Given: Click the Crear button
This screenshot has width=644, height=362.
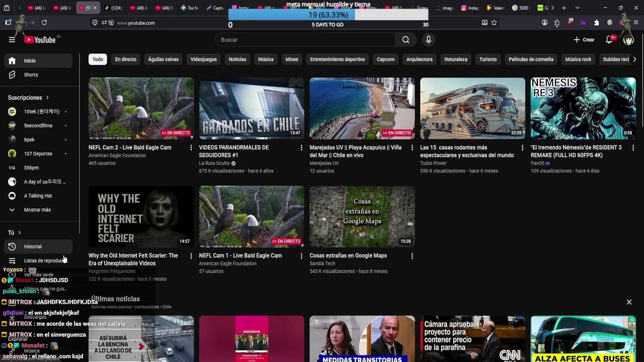Looking at the screenshot, I should click(584, 40).
